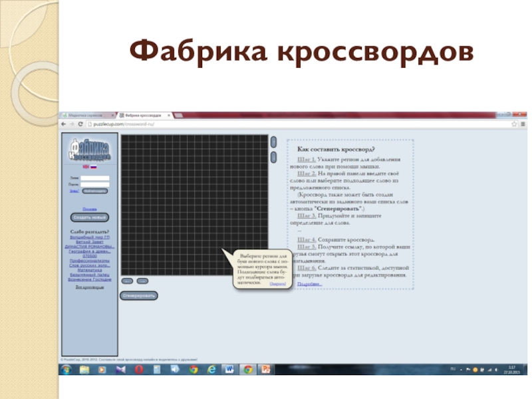The width and height of the screenshot is (532, 399).
Task: Open Word from the Windows taskbar
Action: click(x=229, y=369)
